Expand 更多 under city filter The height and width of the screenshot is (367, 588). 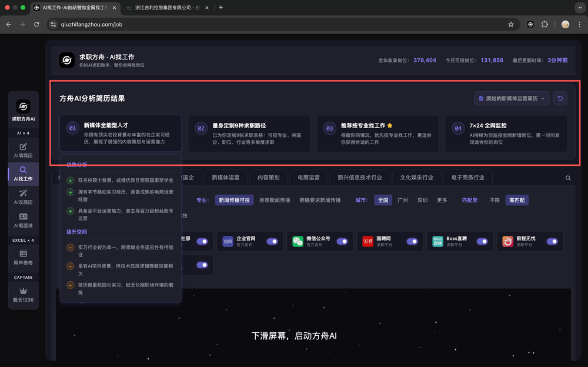point(442,200)
